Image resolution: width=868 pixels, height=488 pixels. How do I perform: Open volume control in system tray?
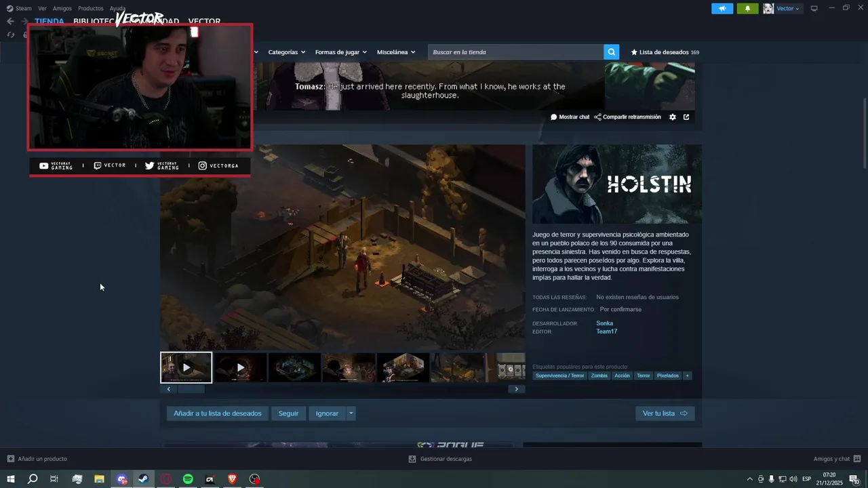[x=793, y=479]
